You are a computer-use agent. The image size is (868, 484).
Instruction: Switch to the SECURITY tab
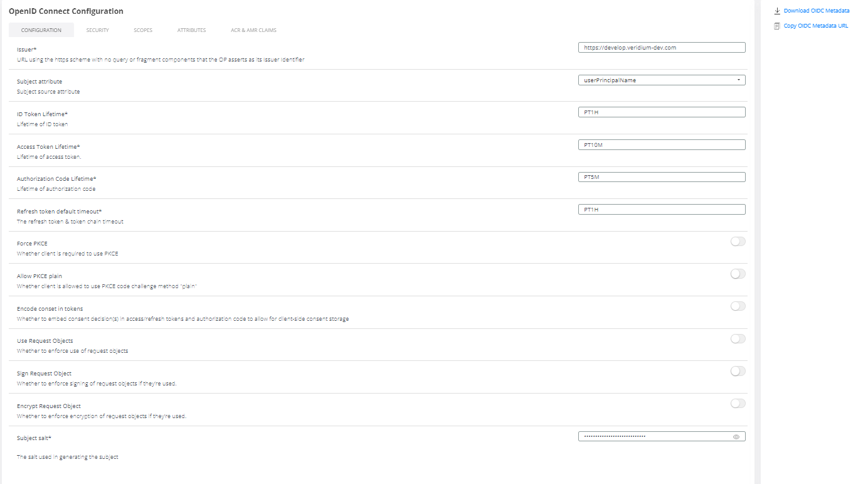click(x=97, y=30)
